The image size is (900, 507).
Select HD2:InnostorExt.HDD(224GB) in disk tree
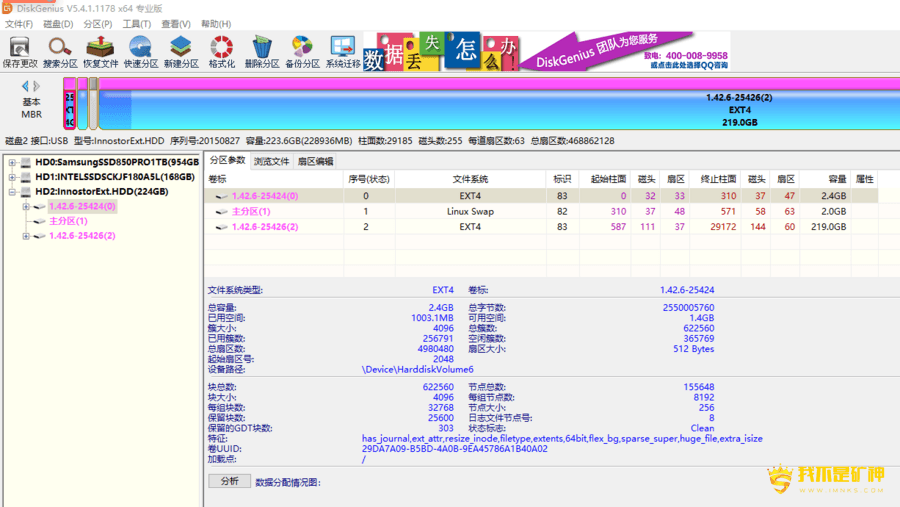[x=102, y=192]
